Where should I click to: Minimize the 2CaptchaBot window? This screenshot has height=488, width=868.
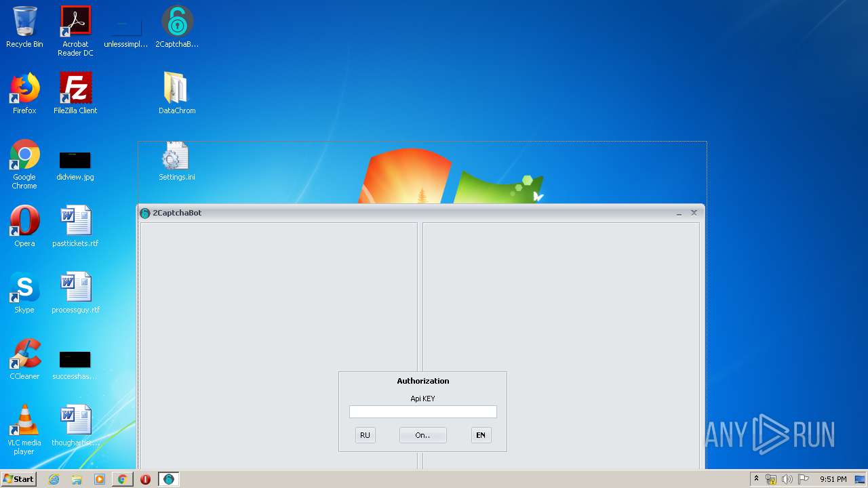coord(679,213)
